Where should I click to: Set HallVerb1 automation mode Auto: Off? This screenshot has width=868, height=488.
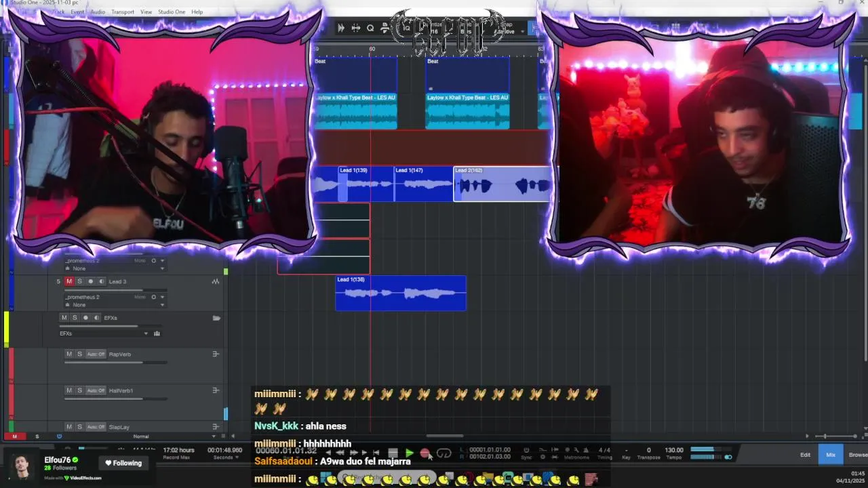point(96,390)
